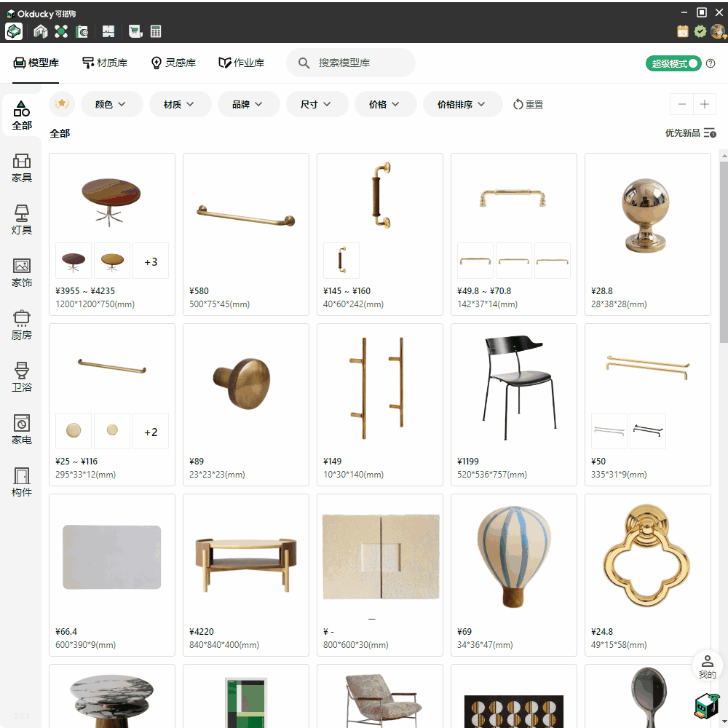Switch to the 灵感库 inspiration tab
The height and width of the screenshot is (728, 728).
pos(173,63)
